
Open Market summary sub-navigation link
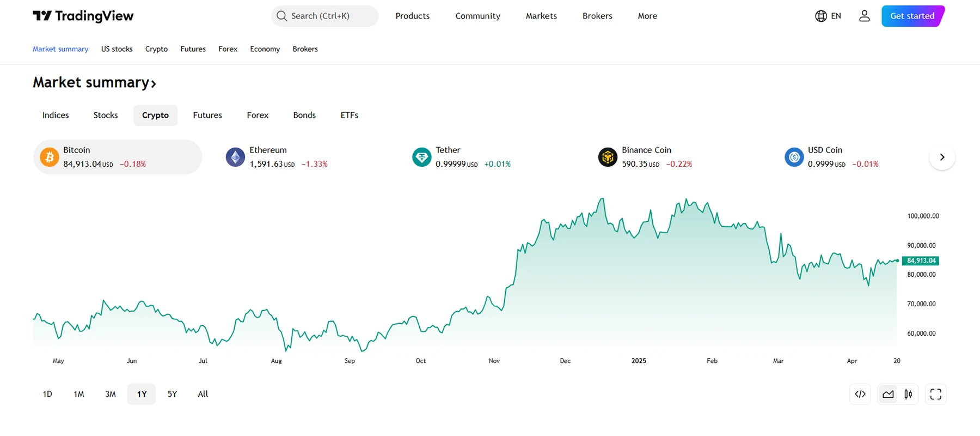60,49
